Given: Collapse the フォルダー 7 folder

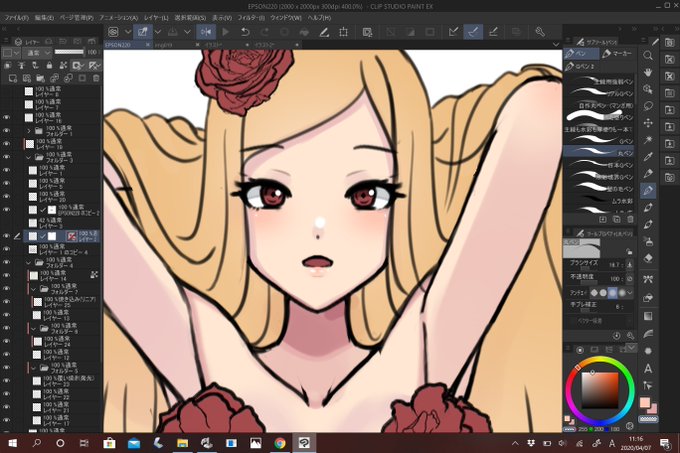Looking at the screenshot, I should (x=34, y=289).
